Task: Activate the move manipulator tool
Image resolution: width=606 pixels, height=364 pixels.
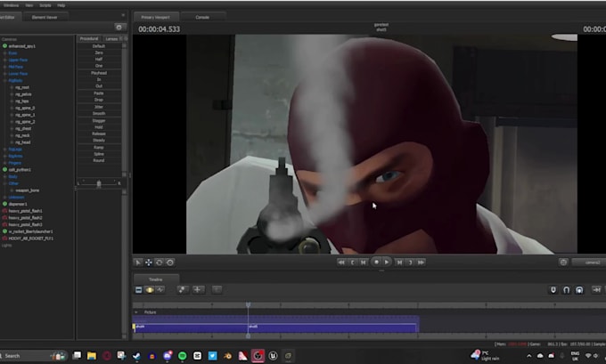Action: pyautogui.click(x=149, y=263)
